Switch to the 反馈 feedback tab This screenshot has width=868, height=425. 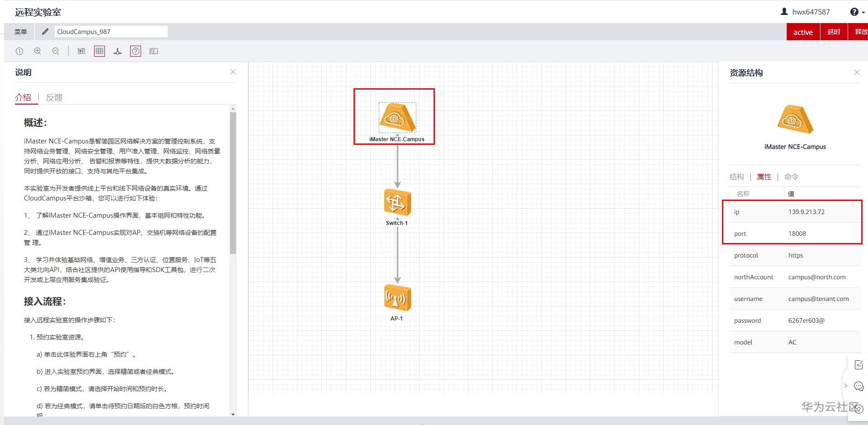(x=54, y=98)
